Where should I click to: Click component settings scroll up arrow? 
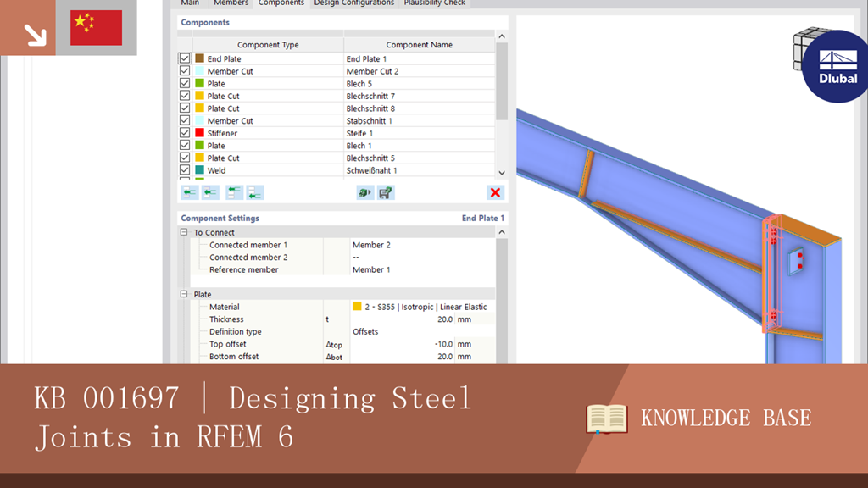click(x=502, y=232)
